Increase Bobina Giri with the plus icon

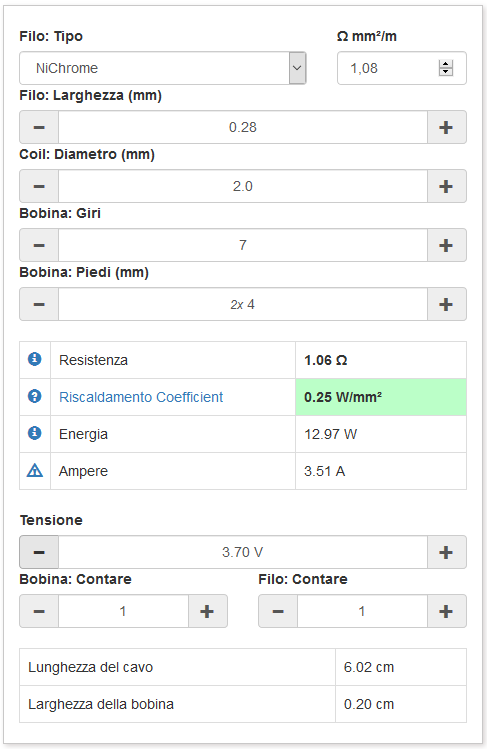[x=446, y=245]
